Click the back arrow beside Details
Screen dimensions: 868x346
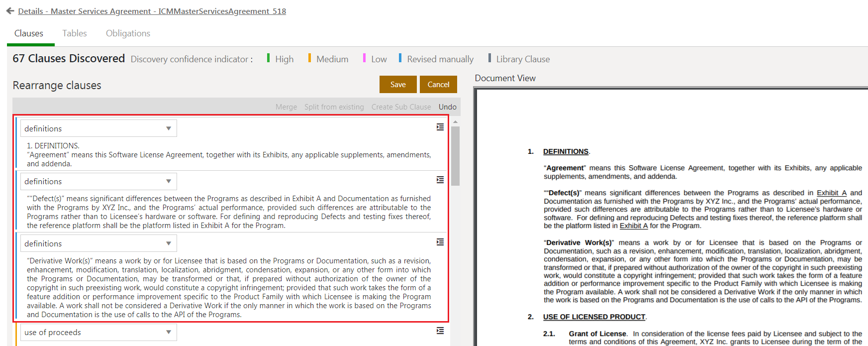pos(10,11)
